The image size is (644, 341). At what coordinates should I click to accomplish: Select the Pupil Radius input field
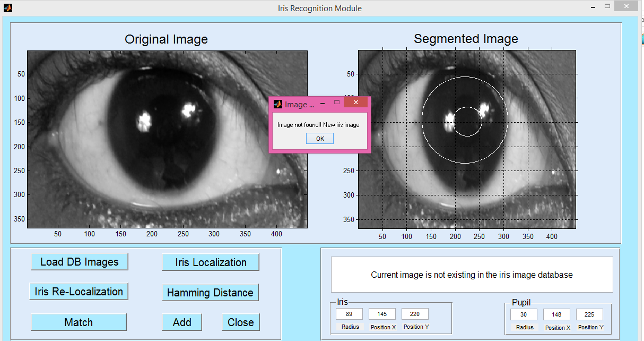tap(524, 314)
